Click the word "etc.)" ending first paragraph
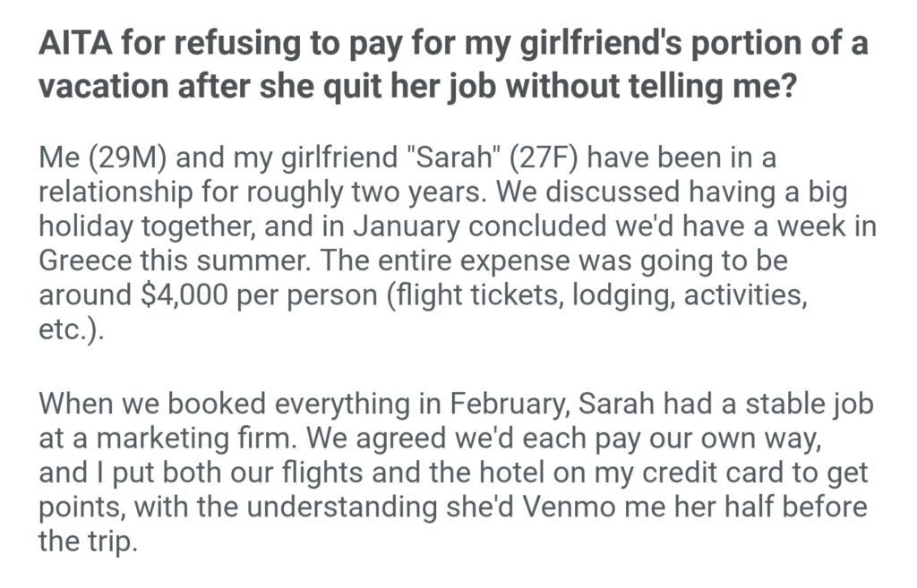 pyautogui.click(x=73, y=328)
